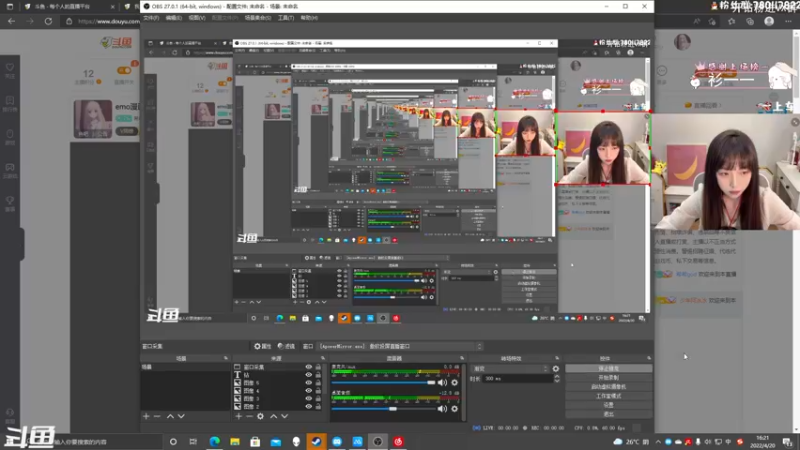Remove selected scene with minus button
Image resolution: width=800 pixels, height=450 pixels.
pyautogui.click(x=157, y=416)
